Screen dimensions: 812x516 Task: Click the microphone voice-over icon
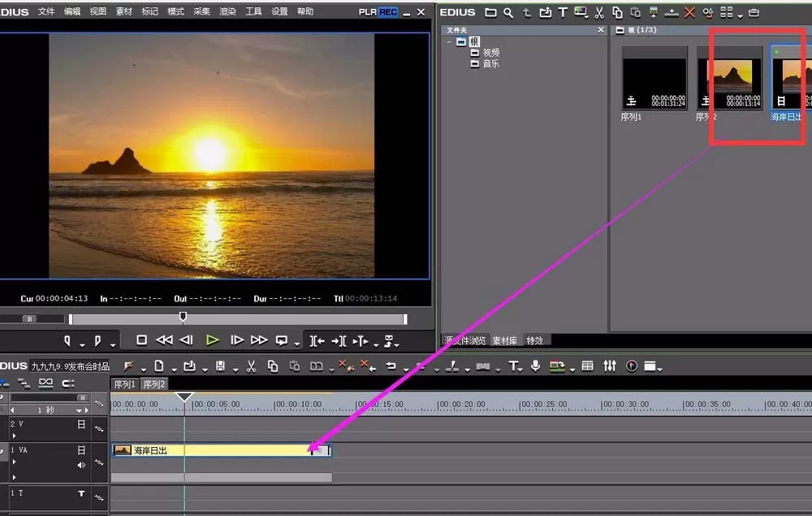pos(535,366)
